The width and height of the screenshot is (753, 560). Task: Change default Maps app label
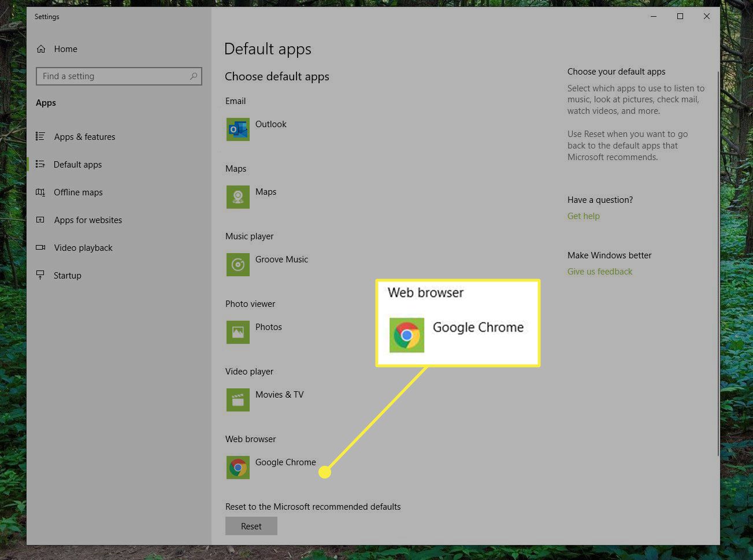[266, 192]
